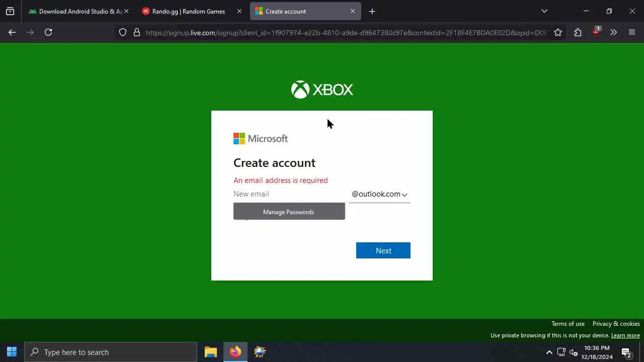Open the Windows Start menu

(x=12, y=352)
